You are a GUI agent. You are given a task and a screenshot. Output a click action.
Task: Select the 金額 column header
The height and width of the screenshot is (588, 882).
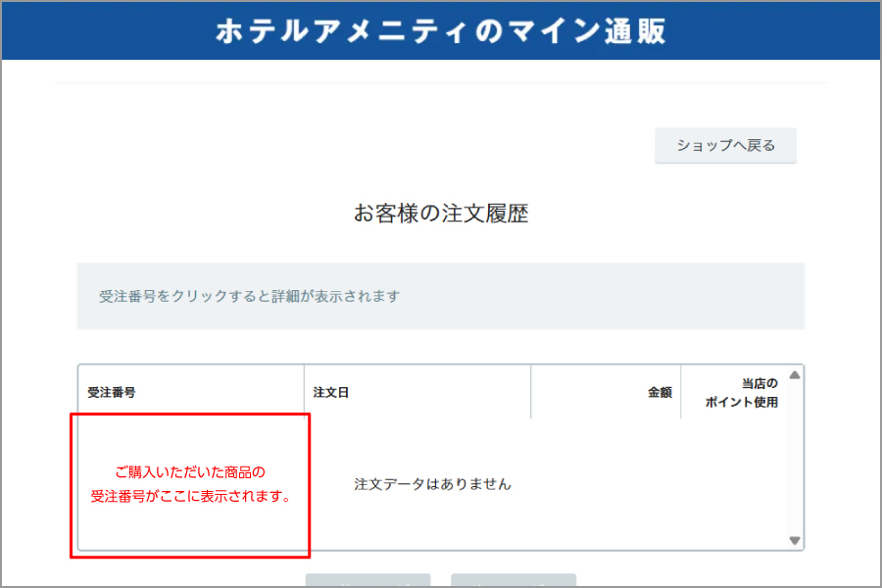pyautogui.click(x=659, y=392)
